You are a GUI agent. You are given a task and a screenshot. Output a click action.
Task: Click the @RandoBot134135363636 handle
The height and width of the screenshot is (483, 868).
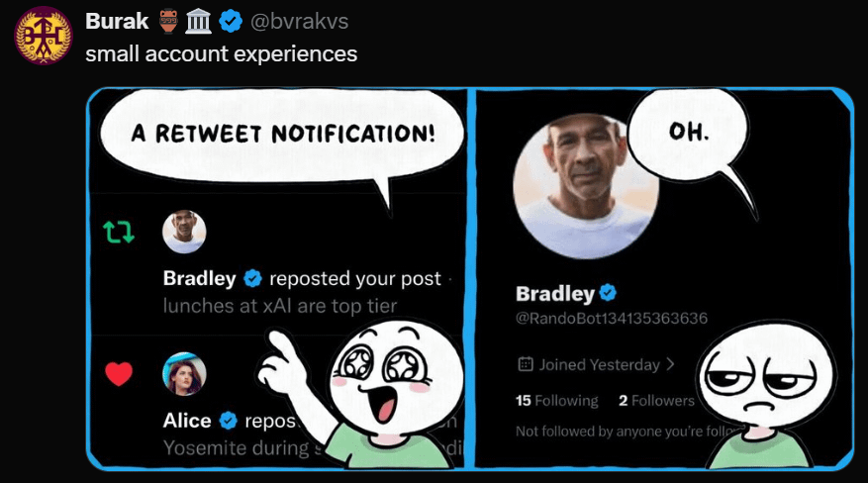tap(612, 319)
